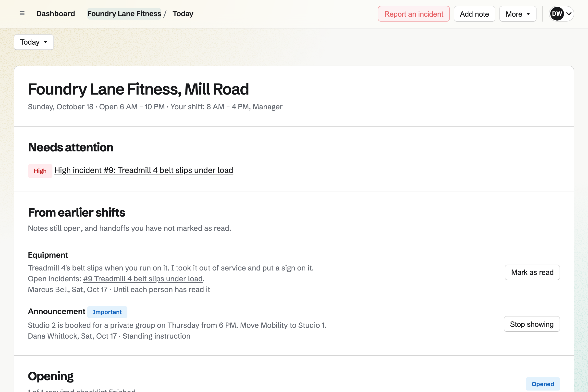Image resolution: width=588 pixels, height=392 pixels.
Task: Click From earlier shifts heading
Action: pos(76,212)
